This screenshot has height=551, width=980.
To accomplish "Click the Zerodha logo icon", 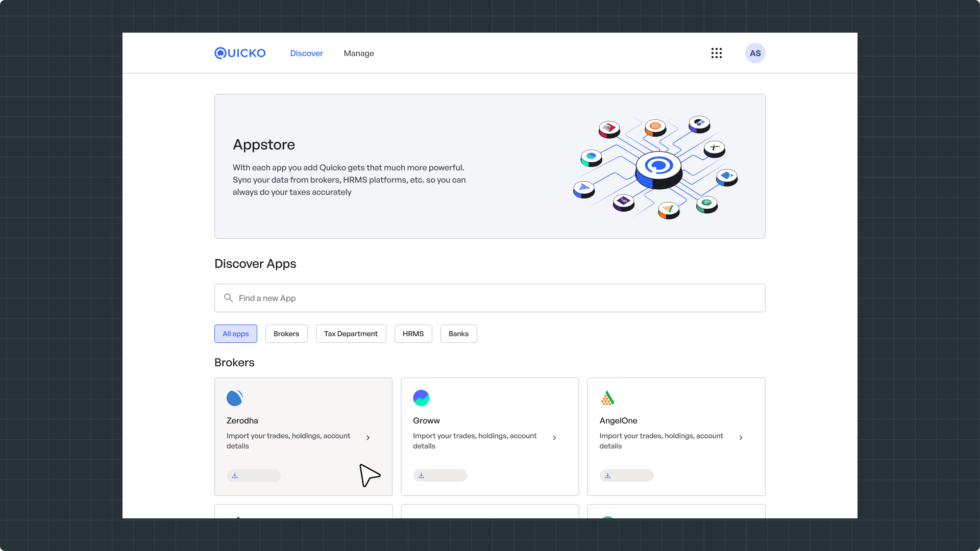I will (x=235, y=398).
